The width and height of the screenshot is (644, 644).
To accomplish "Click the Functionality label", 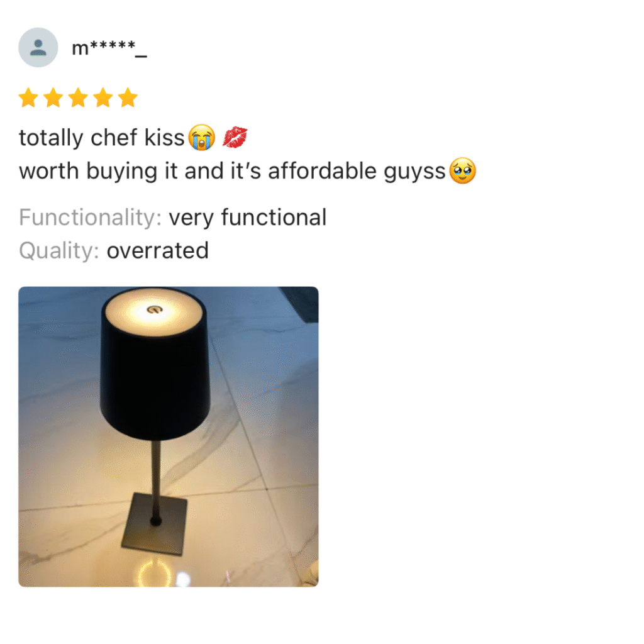I will pos(91,217).
